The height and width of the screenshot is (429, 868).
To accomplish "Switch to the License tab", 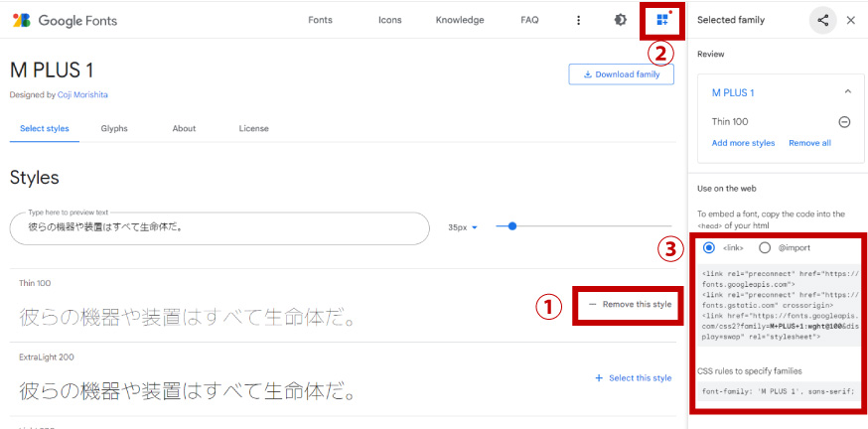I will click(253, 128).
